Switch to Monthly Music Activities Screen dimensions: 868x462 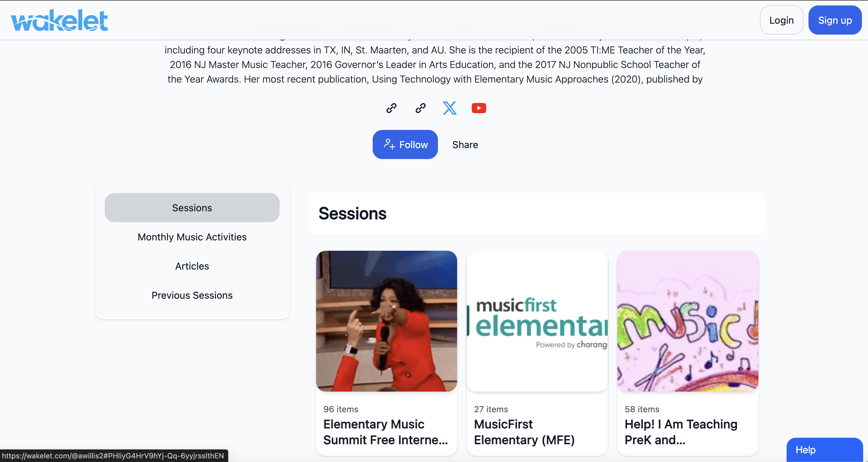click(192, 237)
